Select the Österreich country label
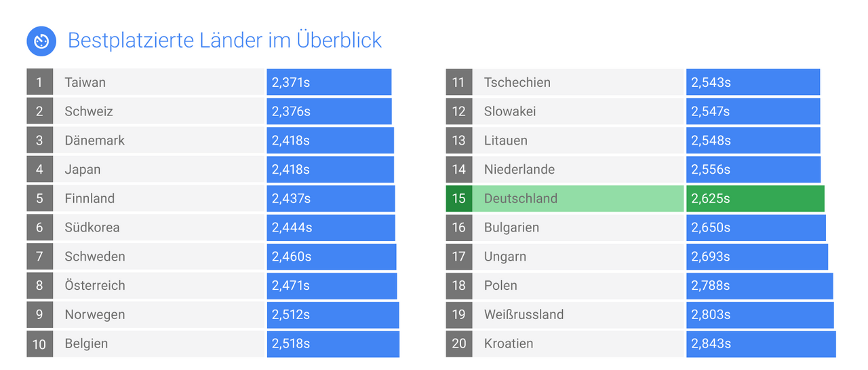Image resolution: width=868 pixels, height=370 pixels. (95, 285)
